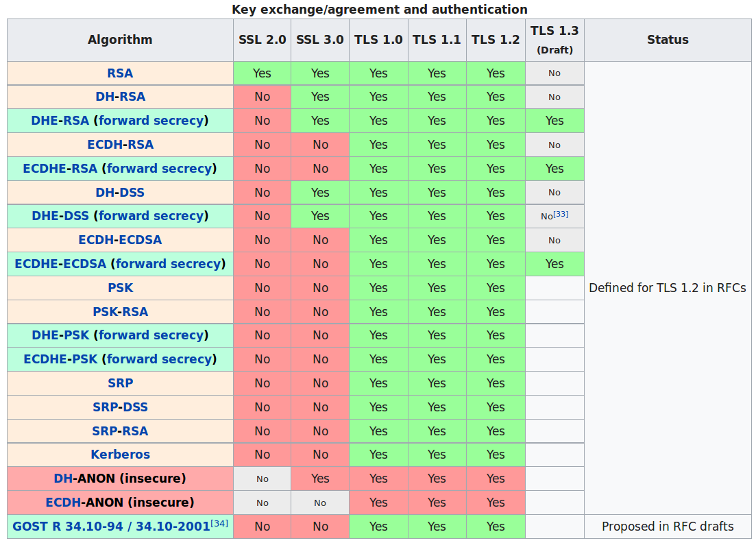
Task: Open footnote reference [34] beside GOST
Action: (x=219, y=523)
